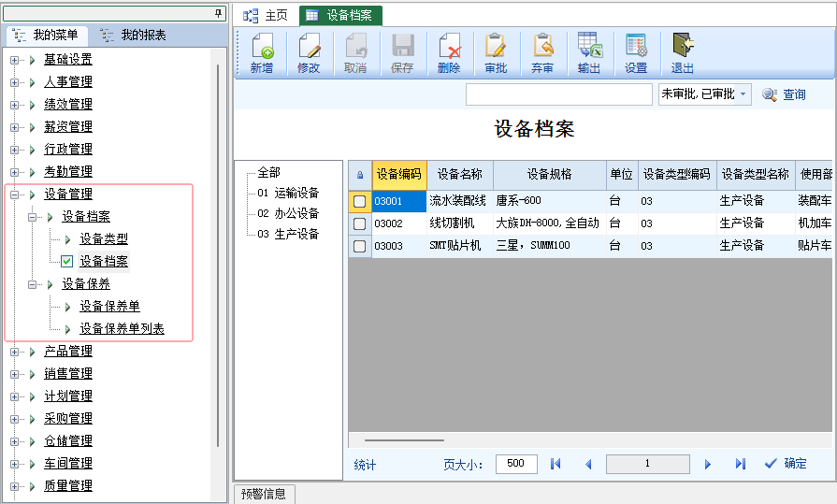
Task: Click the cell 流水装配线
Action: point(458,201)
